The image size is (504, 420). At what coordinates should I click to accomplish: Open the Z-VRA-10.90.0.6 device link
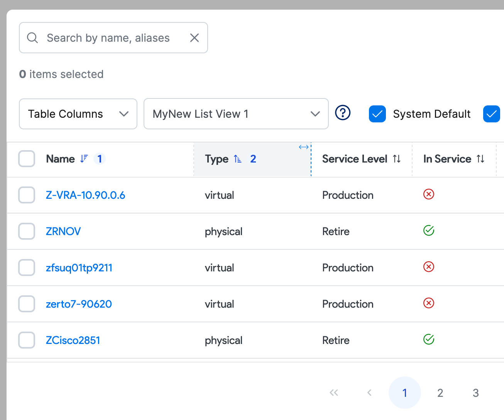85,195
